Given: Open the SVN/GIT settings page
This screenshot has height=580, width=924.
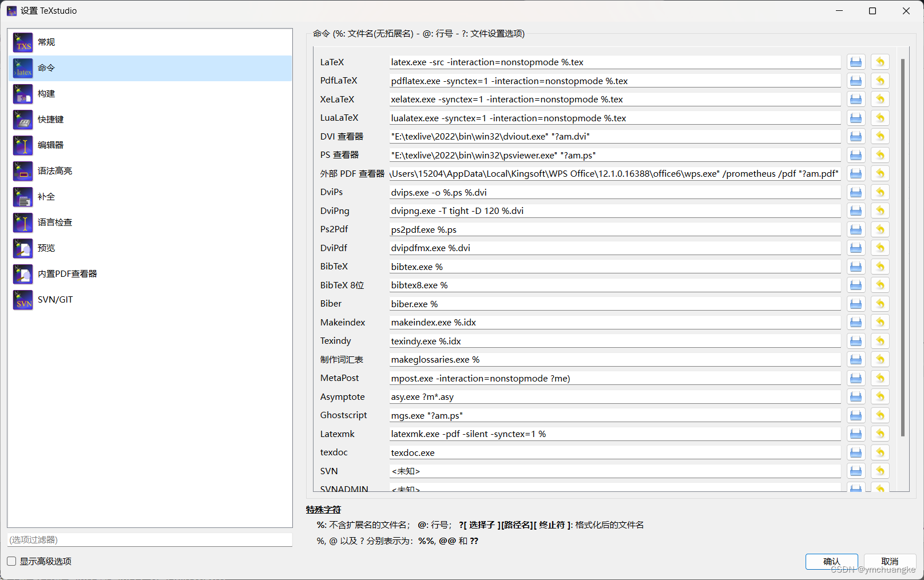Looking at the screenshot, I should [150, 300].
